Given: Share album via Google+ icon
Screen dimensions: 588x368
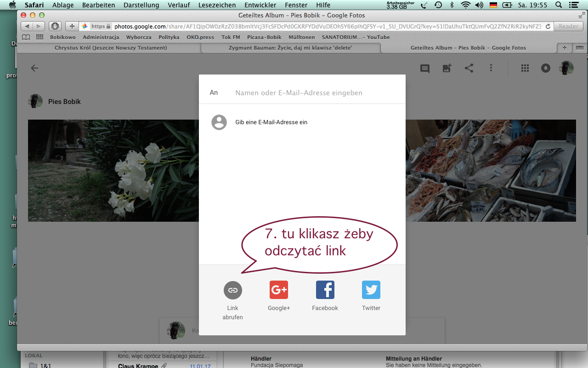Looking at the screenshot, I should click(x=279, y=290).
